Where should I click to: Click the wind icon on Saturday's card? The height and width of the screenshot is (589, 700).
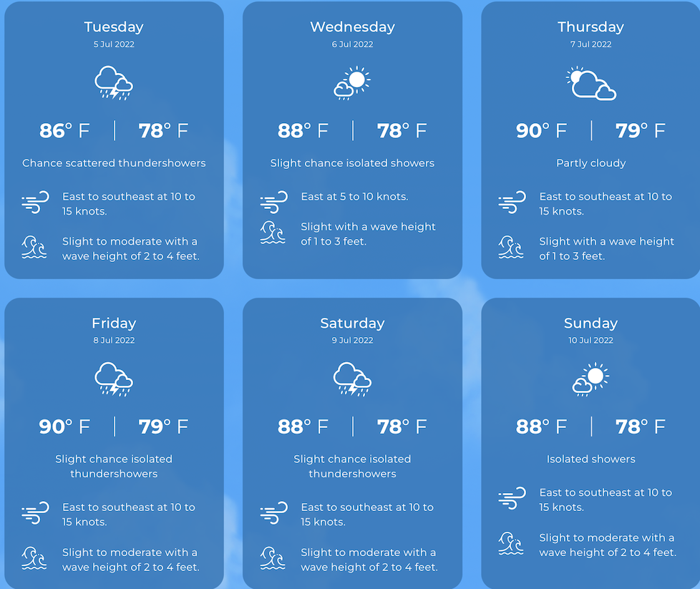tap(273, 514)
